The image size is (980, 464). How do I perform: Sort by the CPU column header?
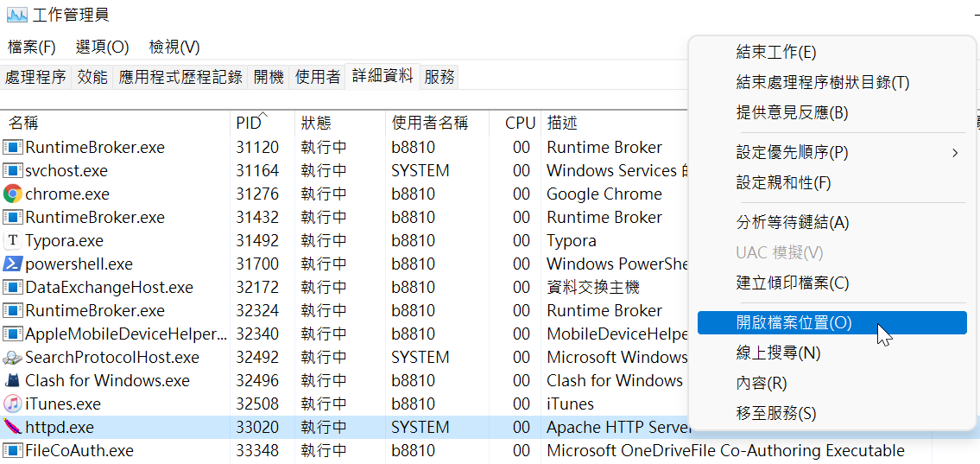coord(515,124)
